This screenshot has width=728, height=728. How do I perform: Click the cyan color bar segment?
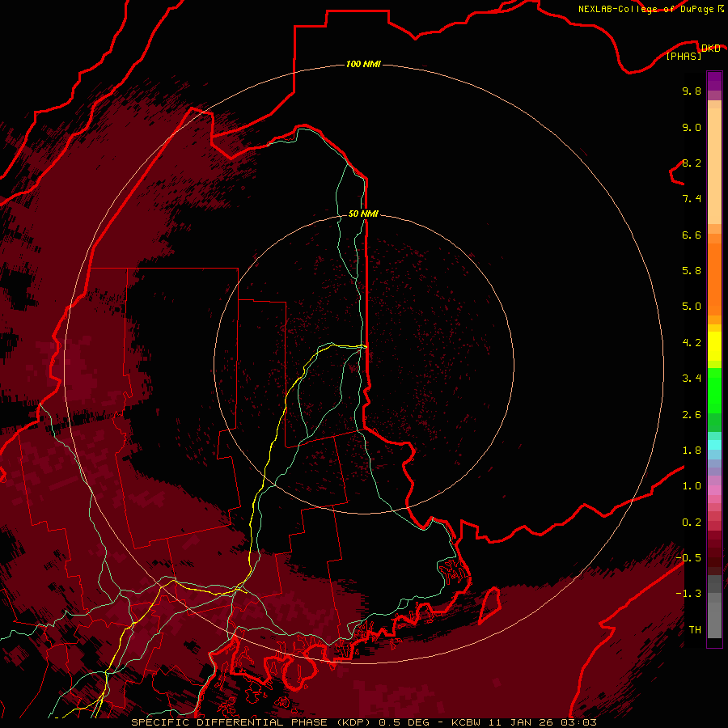pos(714,445)
